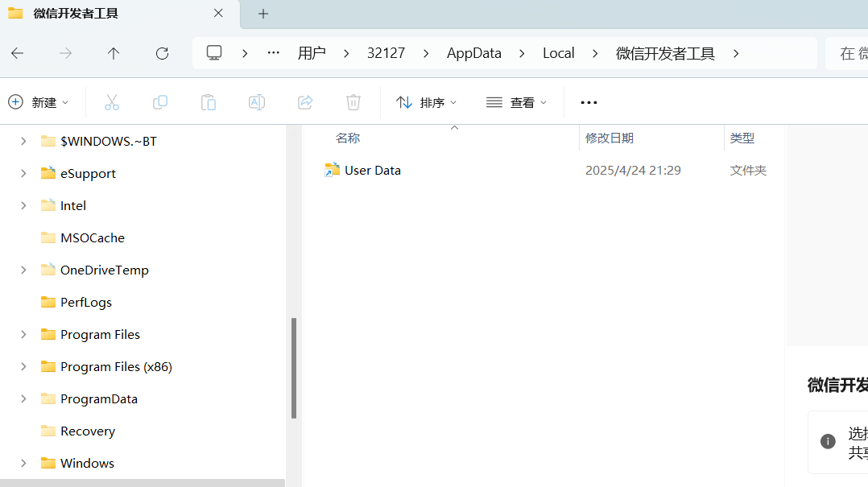This screenshot has width=868, height=487.
Task: Select the ProgramData folder in tree
Action: pos(99,398)
